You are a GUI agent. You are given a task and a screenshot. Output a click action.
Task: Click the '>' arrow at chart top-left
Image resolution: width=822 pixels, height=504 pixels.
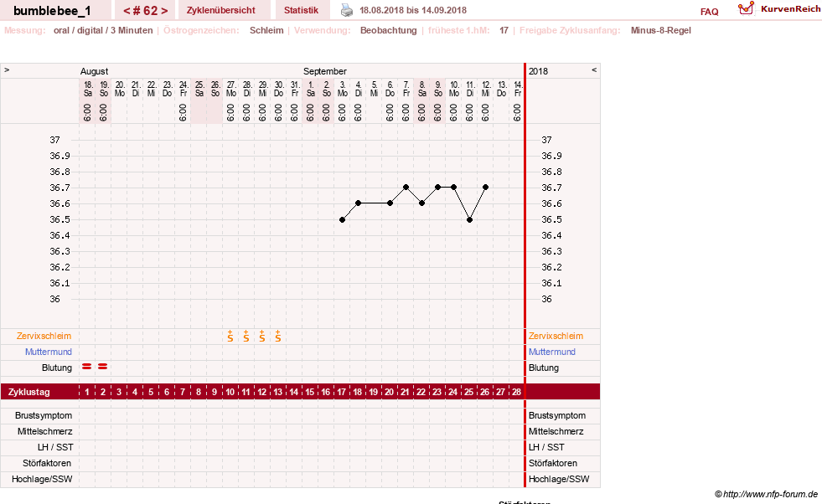point(7,69)
